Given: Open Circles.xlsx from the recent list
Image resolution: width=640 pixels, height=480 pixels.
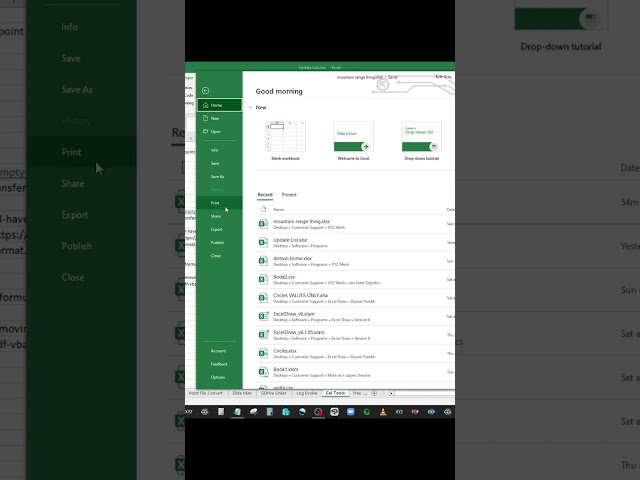Looking at the screenshot, I should click(x=355, y=353).
